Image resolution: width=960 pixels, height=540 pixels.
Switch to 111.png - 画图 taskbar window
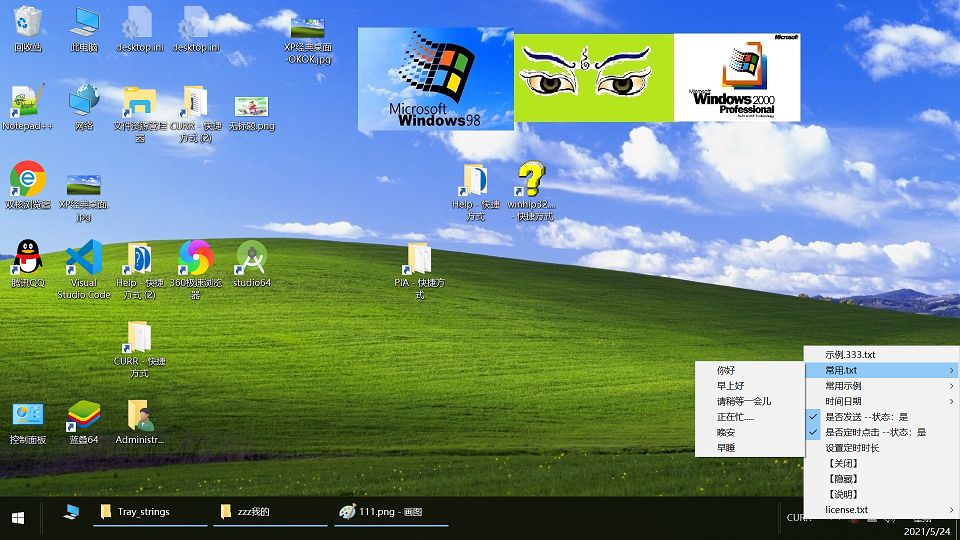coord(391,512)
